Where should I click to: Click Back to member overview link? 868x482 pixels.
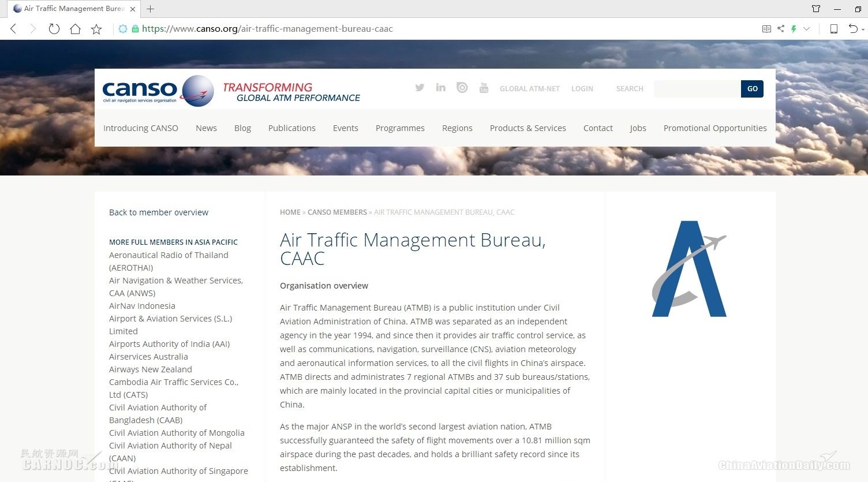(159, 212)
